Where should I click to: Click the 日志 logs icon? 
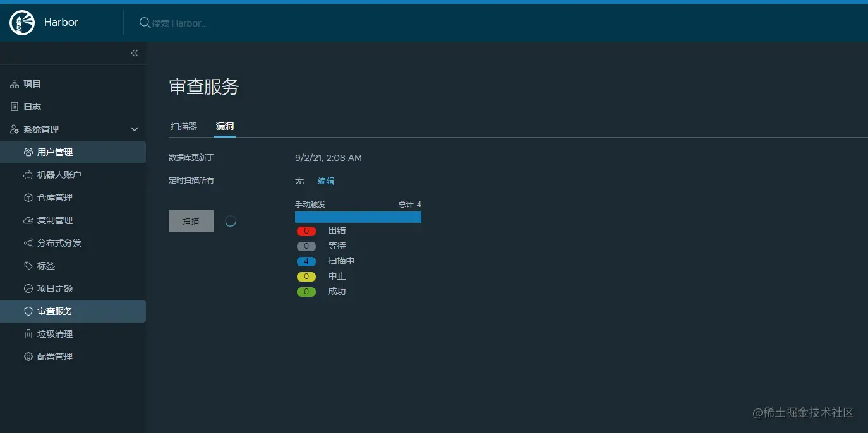click(15, 107)
